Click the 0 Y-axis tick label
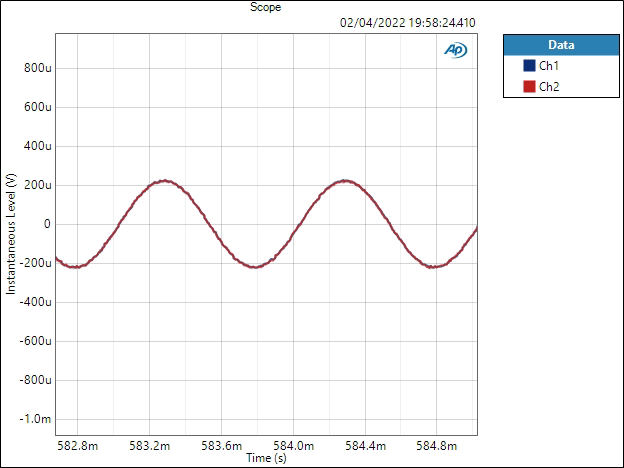Viewport: 624px width, 468px height. (x=47, y=224)
